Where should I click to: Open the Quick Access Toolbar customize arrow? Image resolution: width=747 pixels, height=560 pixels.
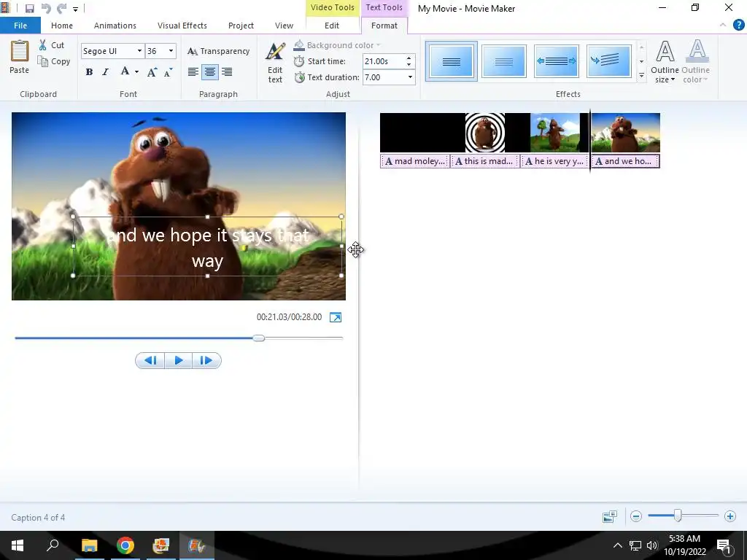point(75,9)
